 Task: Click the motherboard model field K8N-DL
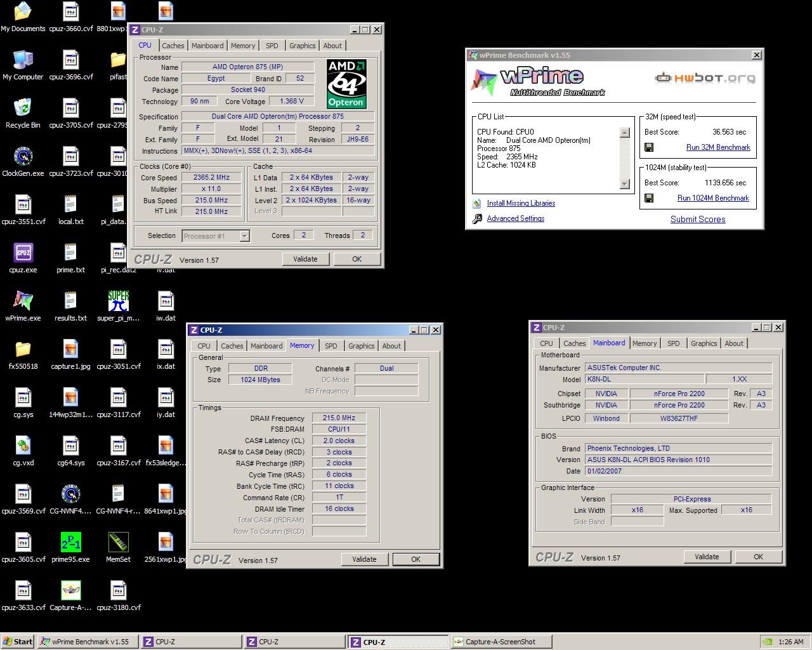(644, 379)
